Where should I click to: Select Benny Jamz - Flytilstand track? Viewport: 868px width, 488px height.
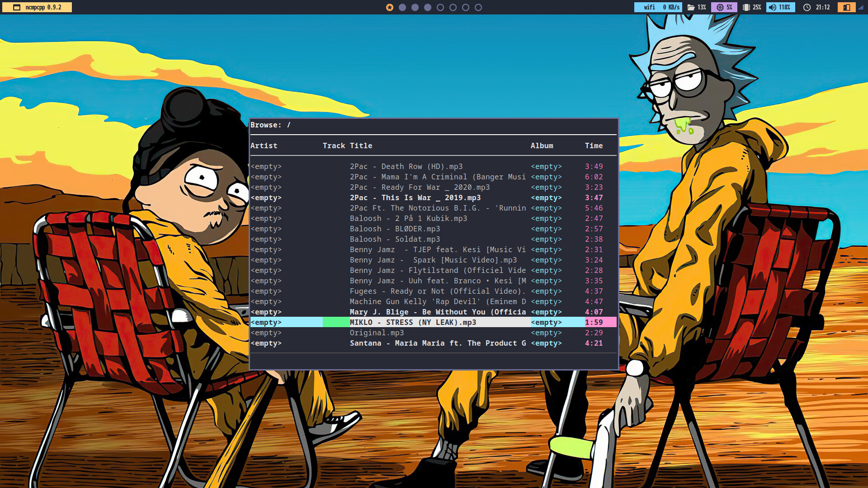(x=434, y=270)
